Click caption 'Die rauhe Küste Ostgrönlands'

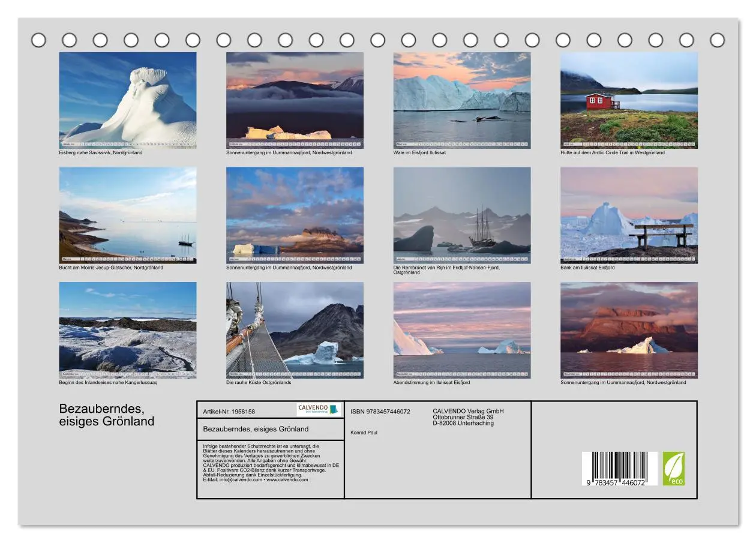pyautogui.click(x=259, y=382)
